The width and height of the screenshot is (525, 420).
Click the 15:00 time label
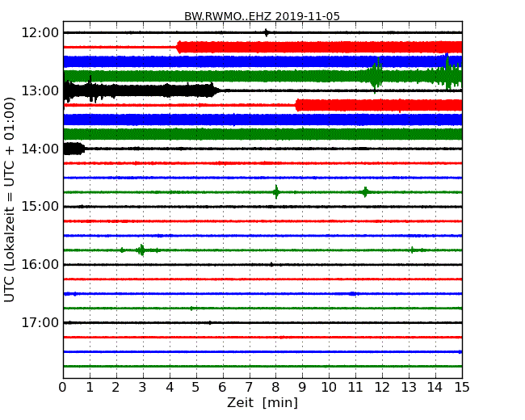(x=40, y=207)
